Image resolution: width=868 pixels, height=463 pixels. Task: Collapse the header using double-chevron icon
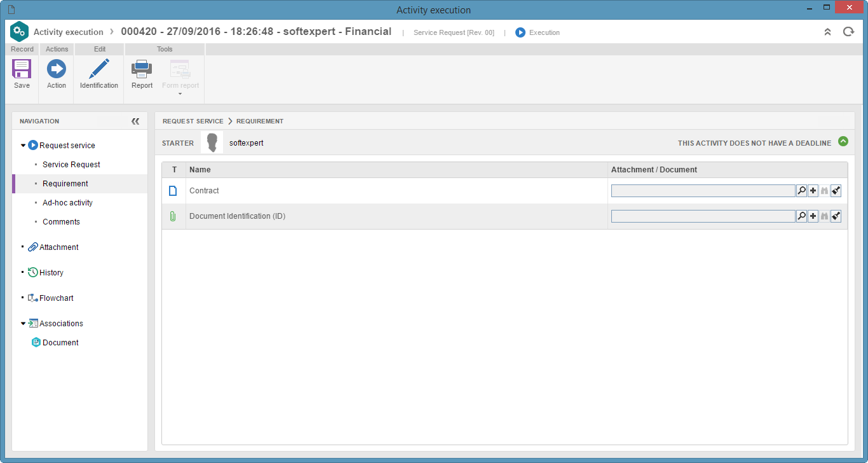coord(827,32)
